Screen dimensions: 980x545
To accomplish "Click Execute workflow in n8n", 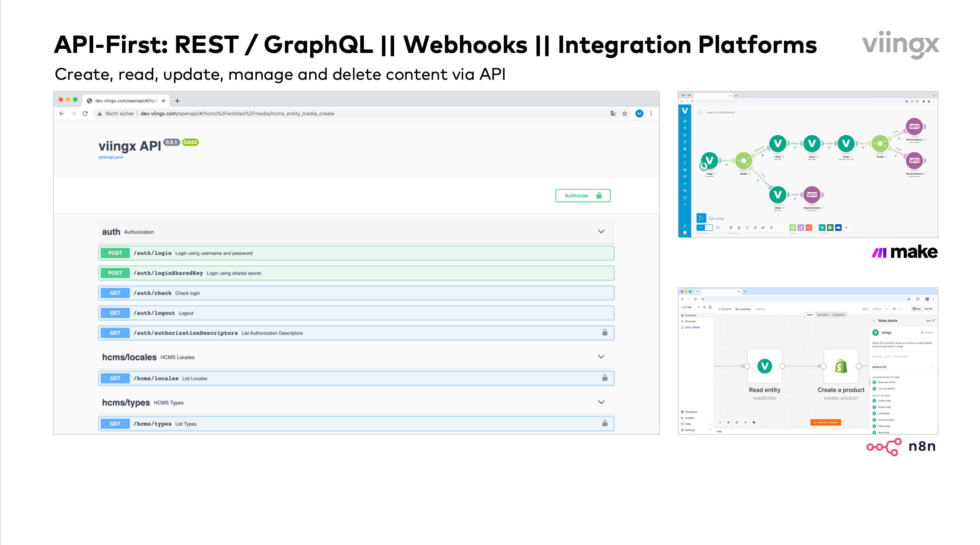I will tap(825, 423).
